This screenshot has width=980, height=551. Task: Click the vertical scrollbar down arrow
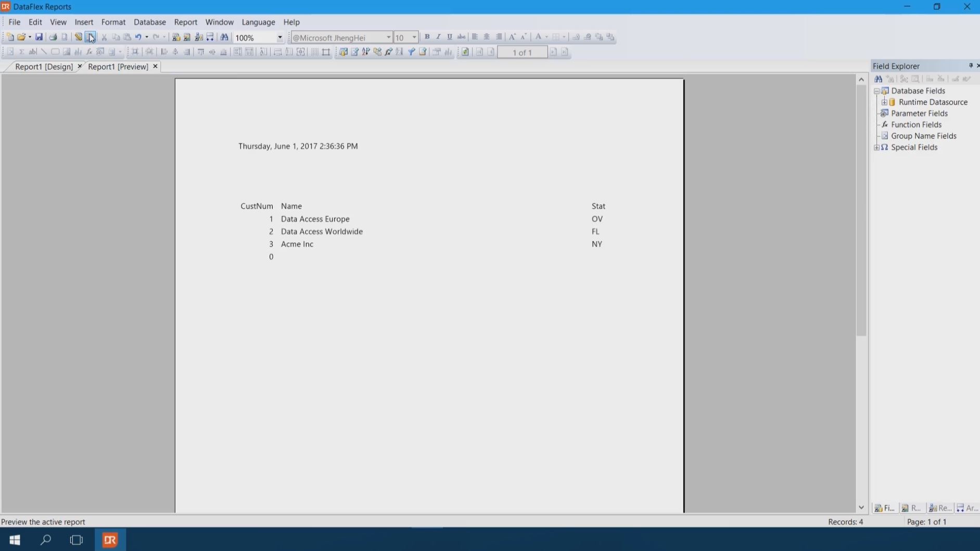click(x=861, y=507)
